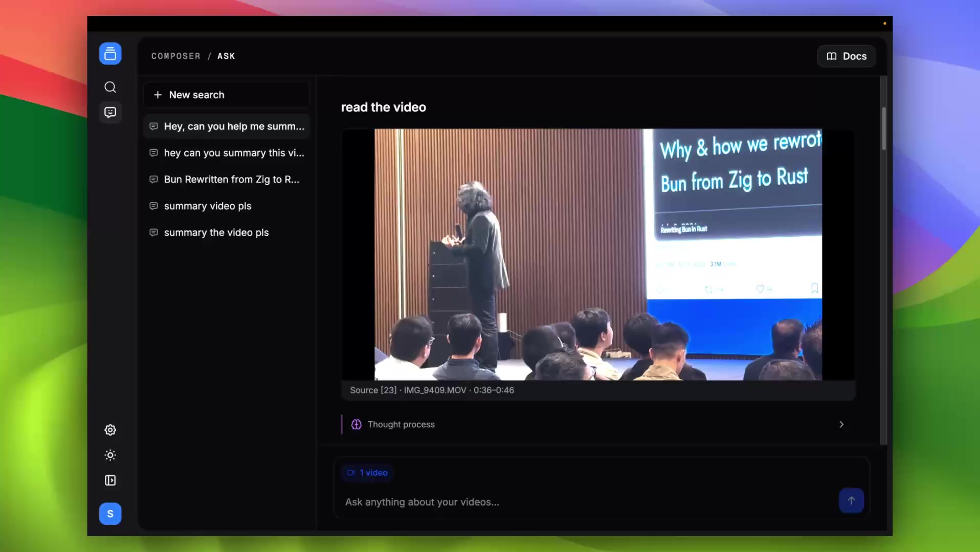Collapse the sidebar panel icon
Screen dimensions: 980x552
110,480
